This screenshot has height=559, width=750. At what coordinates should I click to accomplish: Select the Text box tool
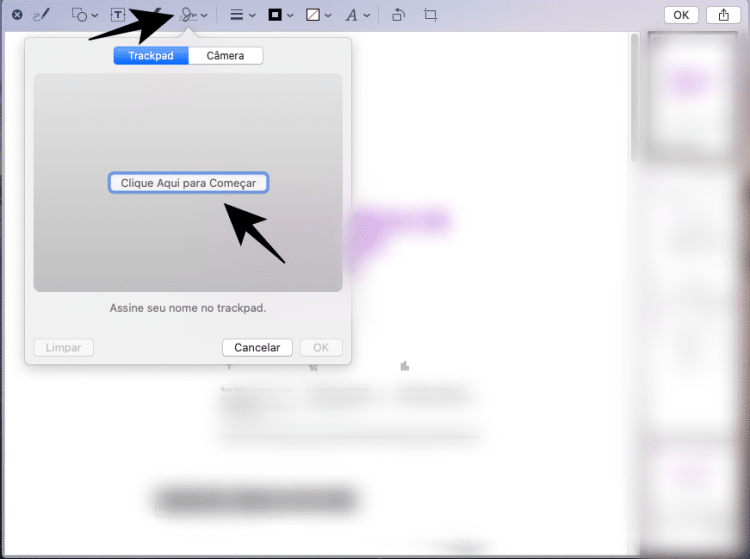point(118,15)
